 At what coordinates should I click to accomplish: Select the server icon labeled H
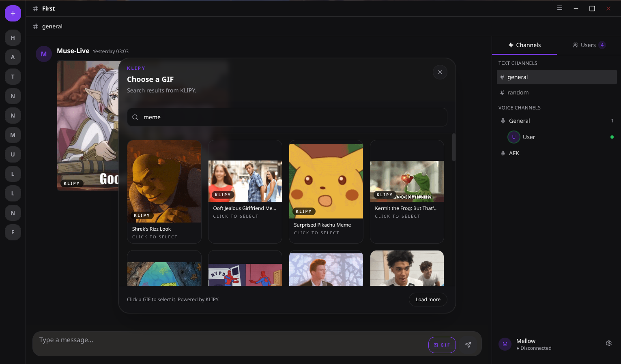click(13, 38)
